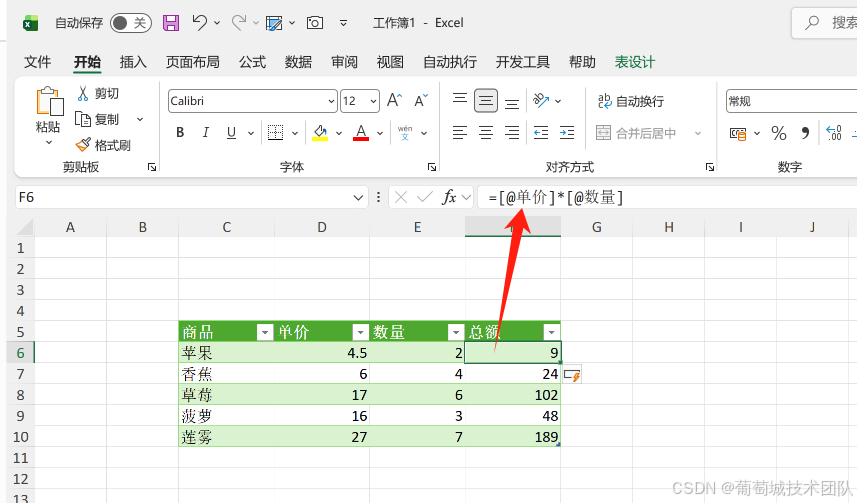Click the Redo arrow icon
The width and height of the screenshot is (857, 503).
click(239, 23)
